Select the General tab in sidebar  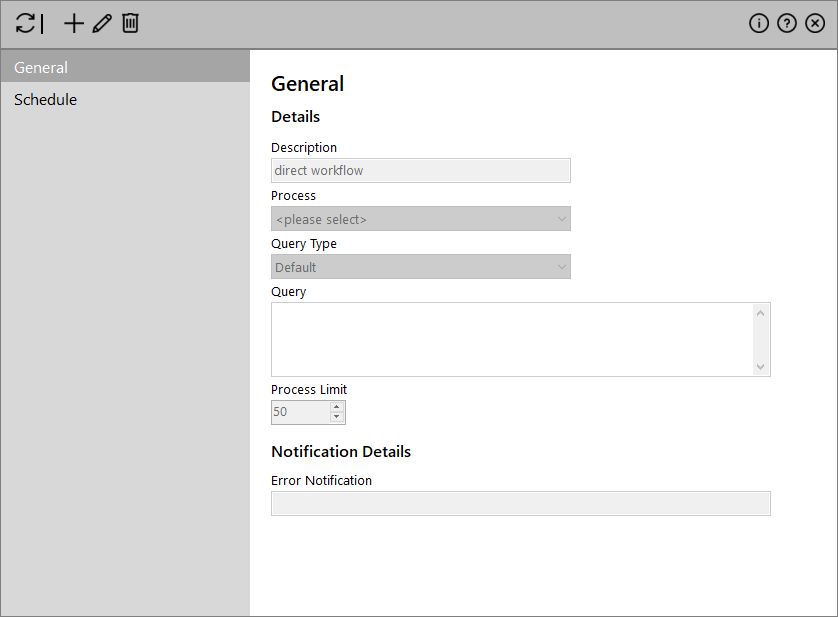125,67
